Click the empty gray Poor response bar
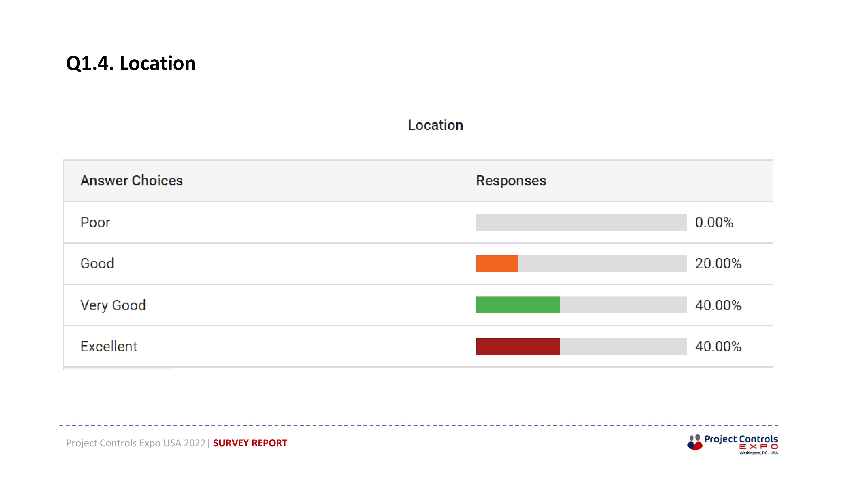 pos(581,222)
